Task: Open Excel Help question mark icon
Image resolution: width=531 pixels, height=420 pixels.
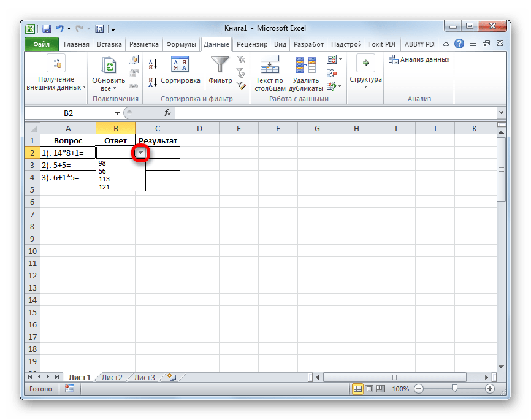Action: pos(459,44)
